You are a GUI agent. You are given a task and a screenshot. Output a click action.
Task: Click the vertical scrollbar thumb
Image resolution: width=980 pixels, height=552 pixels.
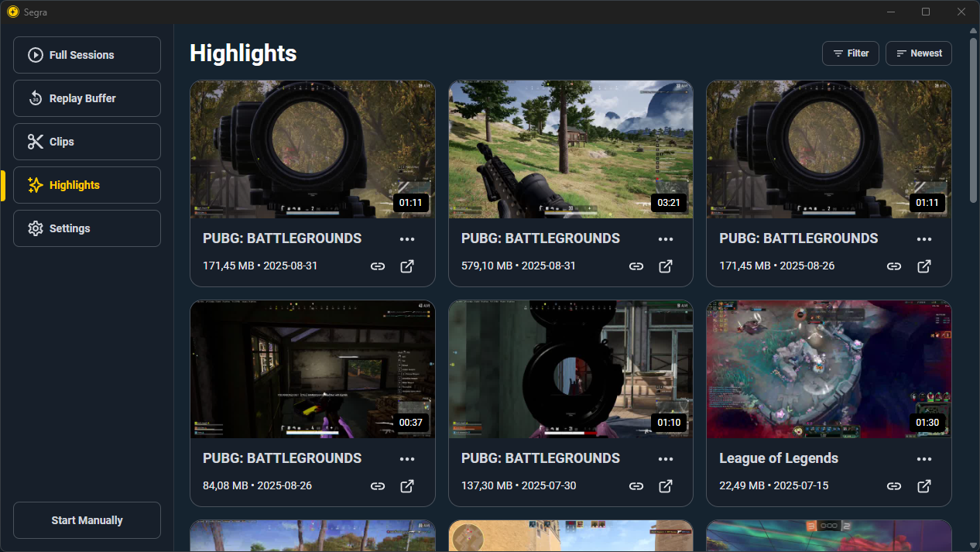(973, 119)
